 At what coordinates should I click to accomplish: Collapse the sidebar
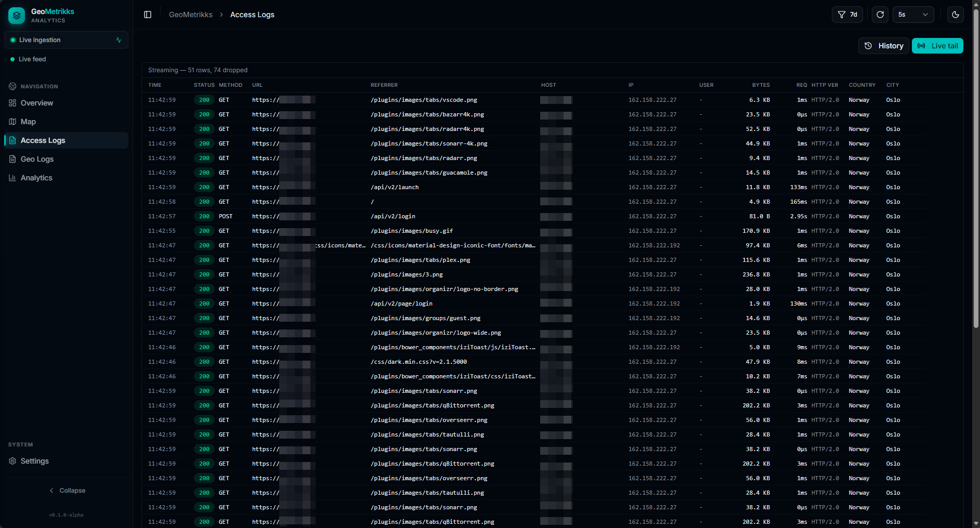tap(67, 491)
